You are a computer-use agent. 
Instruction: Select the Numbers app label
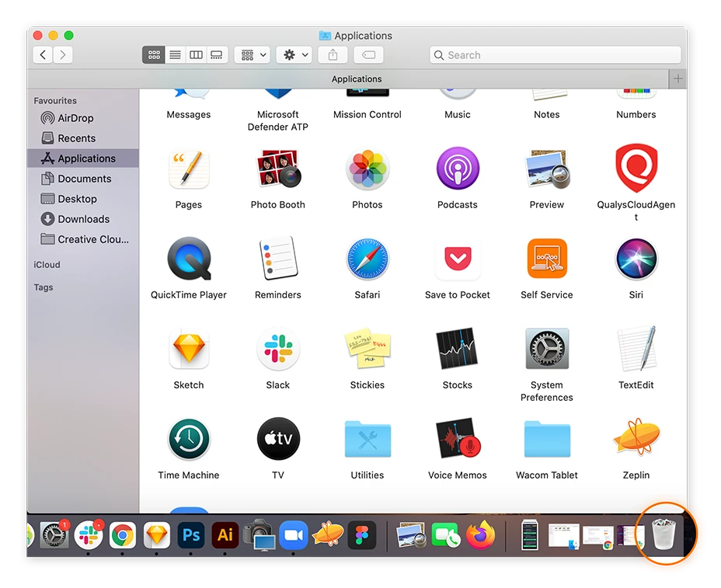636,114
